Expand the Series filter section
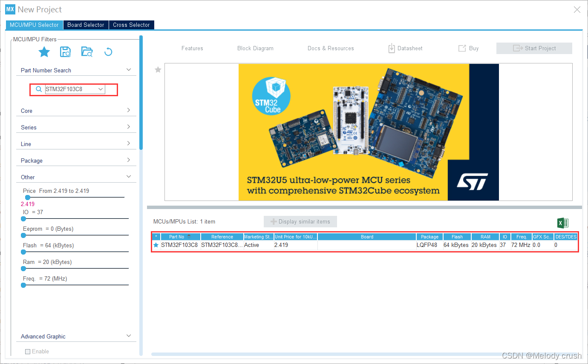Image resolution: width=588 pixels, height=364 pixels. point(129,127)
